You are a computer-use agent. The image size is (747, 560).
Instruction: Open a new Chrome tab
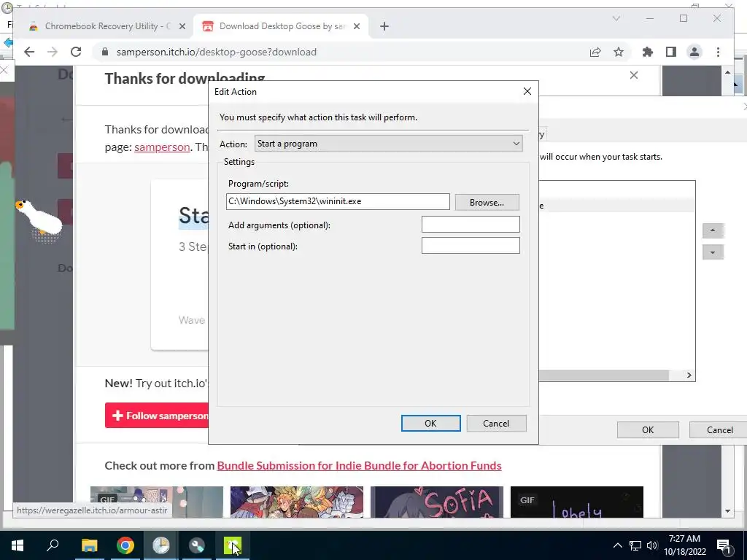(x=384, y=27)
